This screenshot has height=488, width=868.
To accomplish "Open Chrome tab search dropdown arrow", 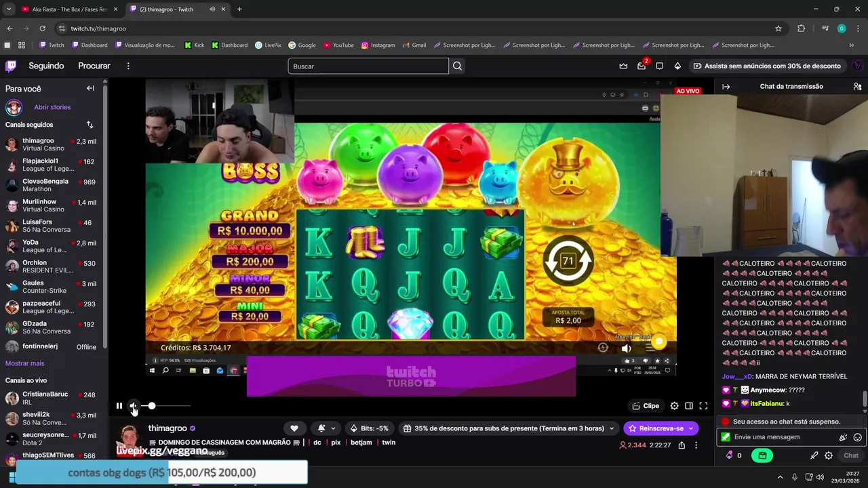I will 9,9.
